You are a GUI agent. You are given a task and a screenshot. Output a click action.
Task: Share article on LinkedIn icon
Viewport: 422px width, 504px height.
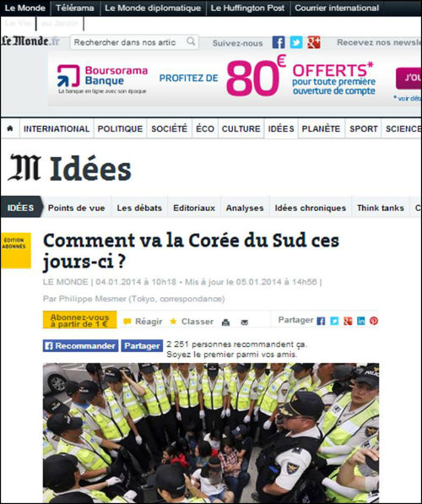coord(361,321)
